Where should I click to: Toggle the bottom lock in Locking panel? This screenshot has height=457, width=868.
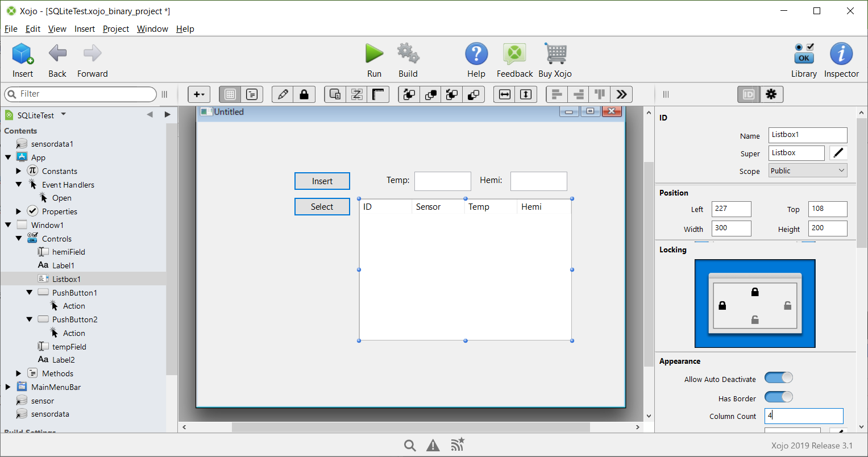(x=755, y=319)
